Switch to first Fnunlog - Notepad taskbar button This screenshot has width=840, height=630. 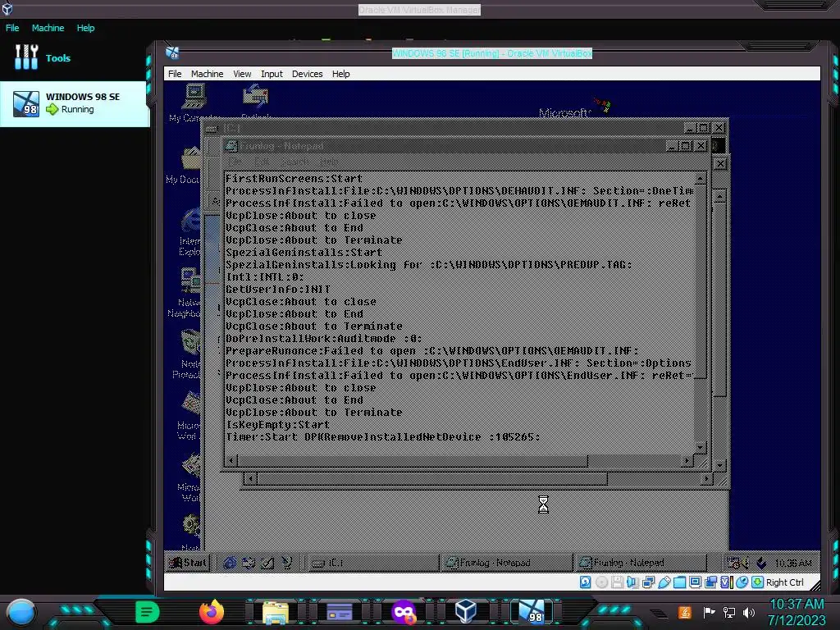point(506,563)
